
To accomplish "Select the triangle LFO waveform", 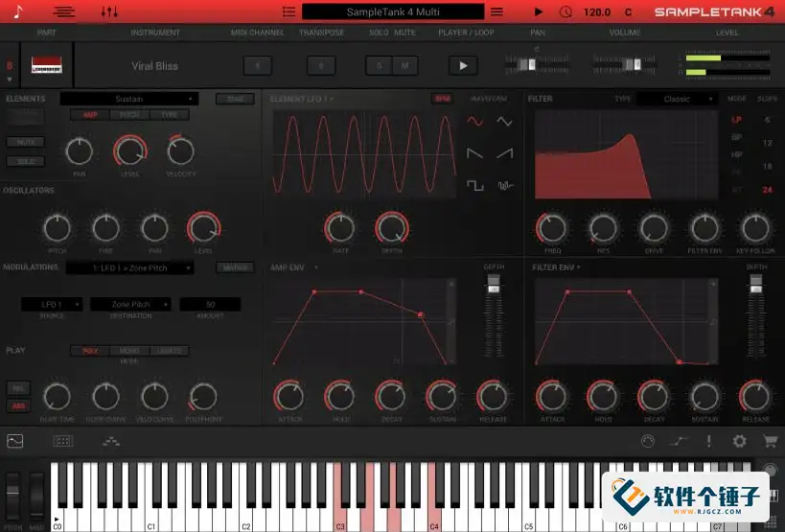I will coord(504,121).
